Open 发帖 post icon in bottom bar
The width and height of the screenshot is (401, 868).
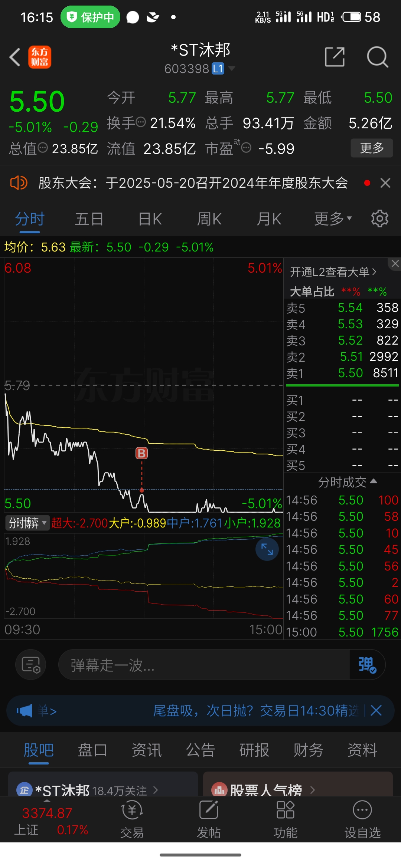[209, 820]
